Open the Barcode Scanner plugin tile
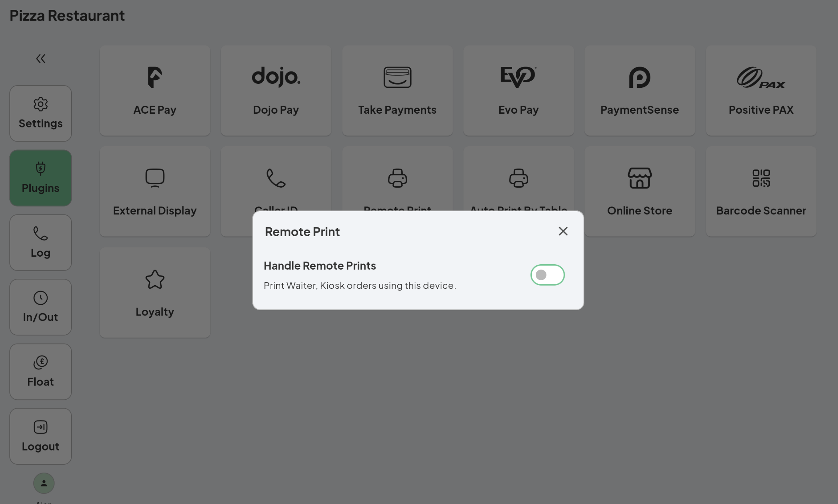Screen dimensions: 838x504 761,191
